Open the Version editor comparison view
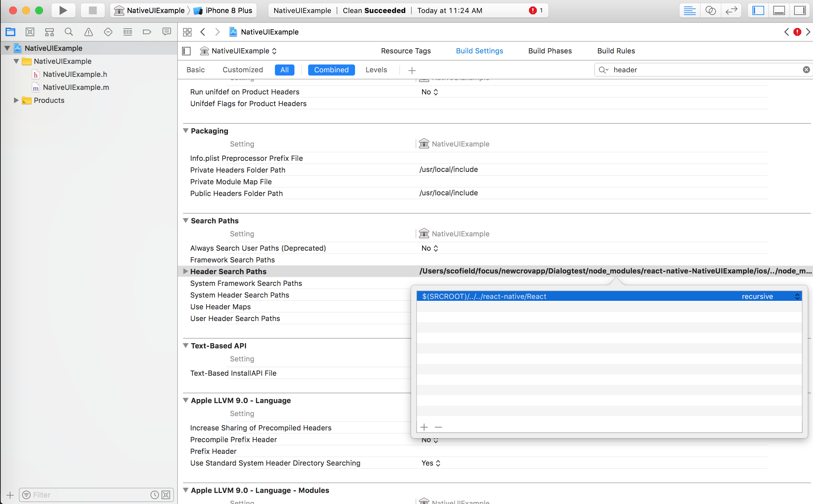Screen dimensions: 813x504 coord(732,10)
